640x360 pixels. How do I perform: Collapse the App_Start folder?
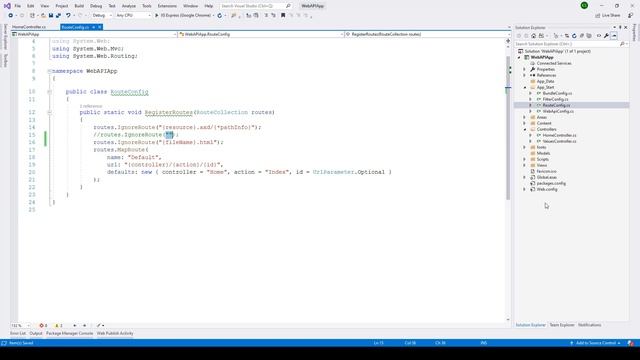tap(525, 87)
